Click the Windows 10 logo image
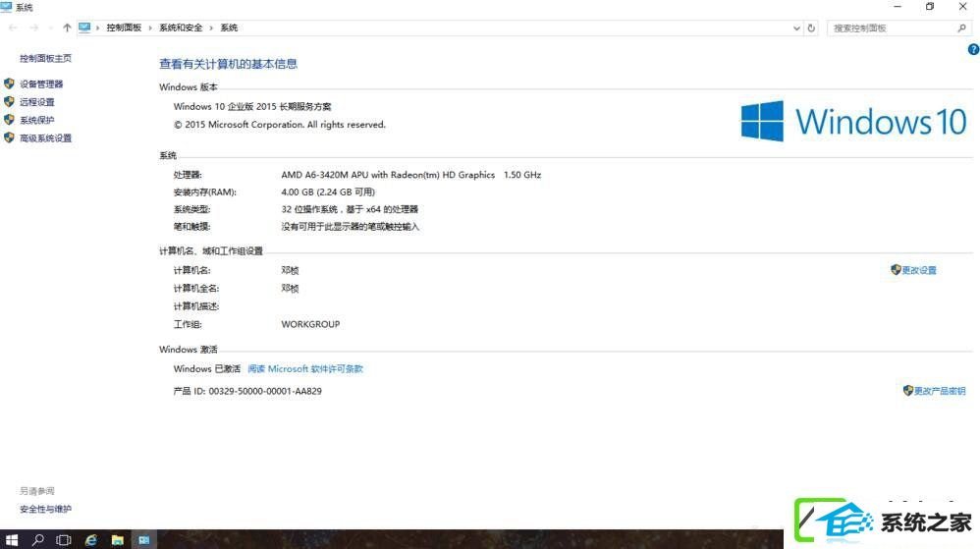 (853, 121)
